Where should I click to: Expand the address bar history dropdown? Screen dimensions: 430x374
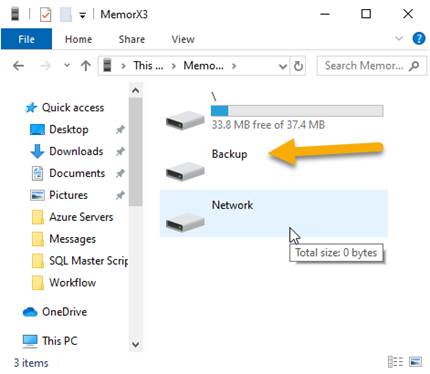click(283, 66)
